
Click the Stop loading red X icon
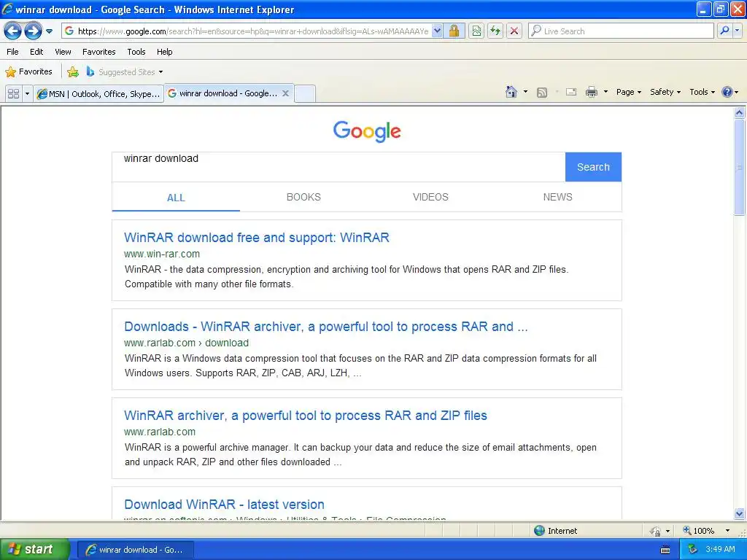514,31
